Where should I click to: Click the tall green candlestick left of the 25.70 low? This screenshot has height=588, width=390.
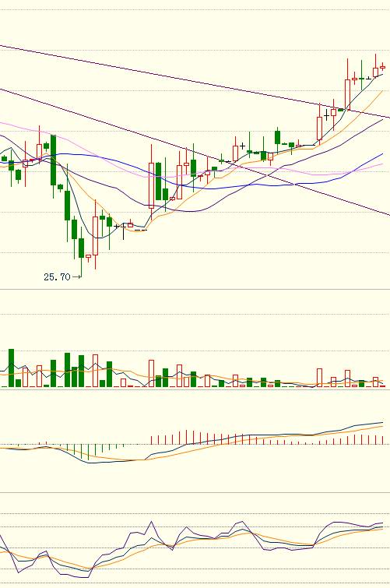tap(53, 160)
